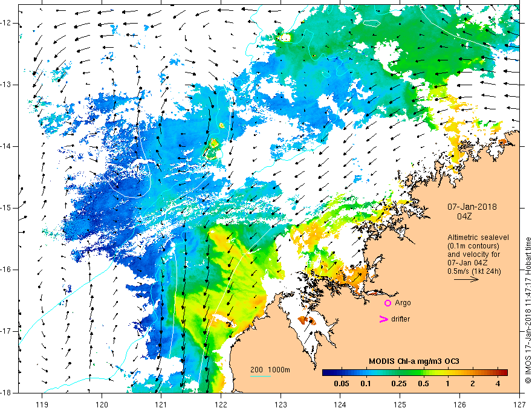The height and width of the screenshot is (411, 532).
Task: Click latitude axis label -14
Action: tap(7, 146)
